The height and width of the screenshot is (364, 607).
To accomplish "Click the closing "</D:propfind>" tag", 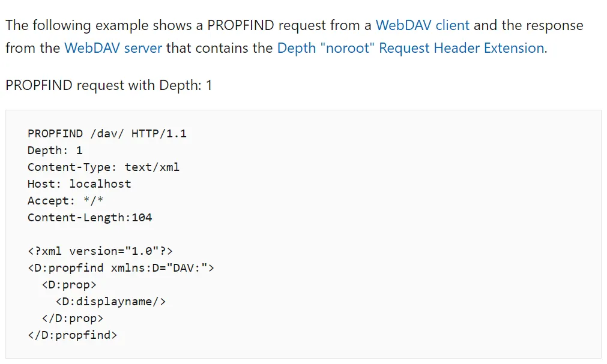I will point(73,335).
